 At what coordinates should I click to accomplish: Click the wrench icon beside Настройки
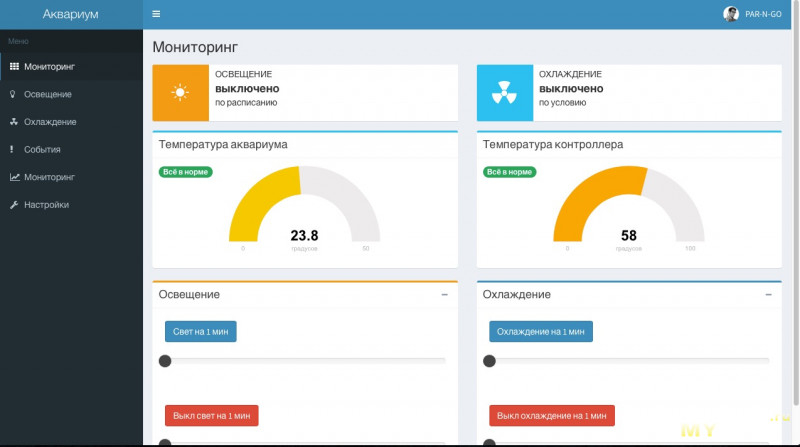[13, 205]
